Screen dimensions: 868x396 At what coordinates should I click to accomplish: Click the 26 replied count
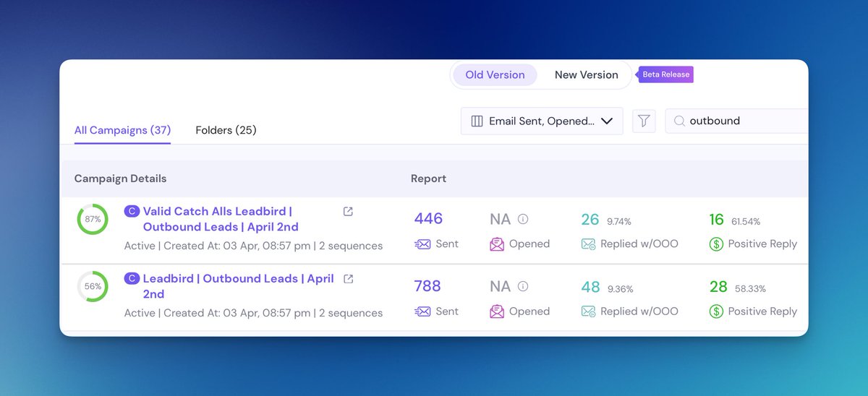(x=590, y=219)
